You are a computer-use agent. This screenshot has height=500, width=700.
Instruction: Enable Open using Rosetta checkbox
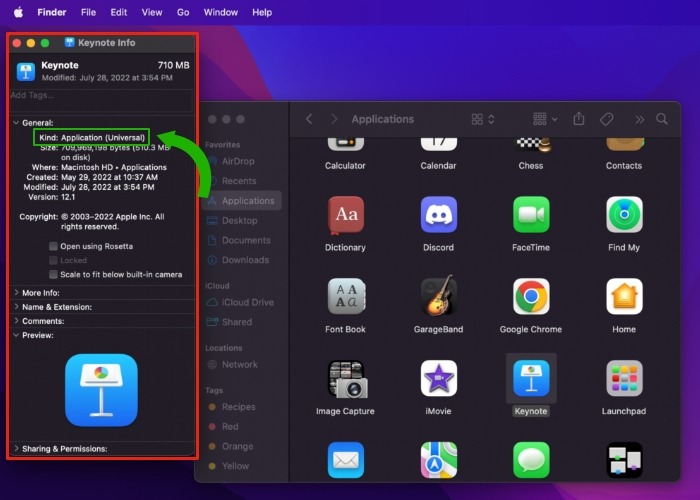[54, 246]
